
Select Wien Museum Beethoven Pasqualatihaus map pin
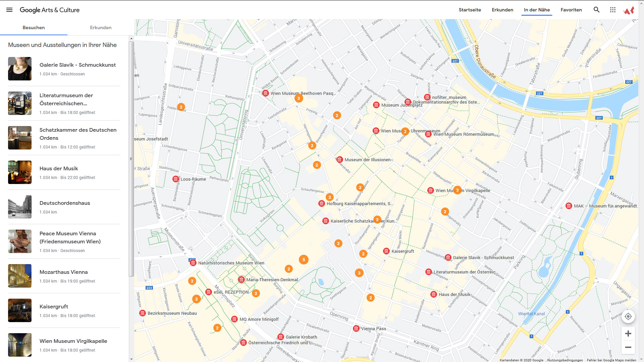(x=266, y=93)
